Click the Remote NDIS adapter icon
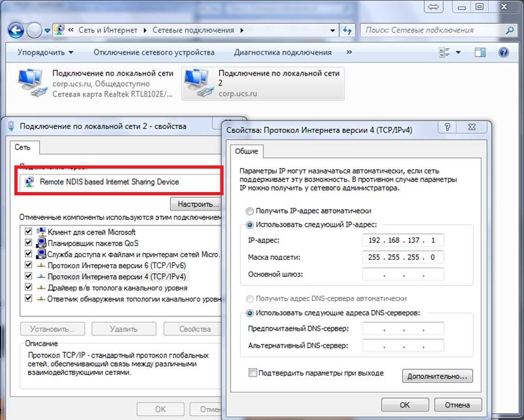The image size is (524, 420). (29, 182)
